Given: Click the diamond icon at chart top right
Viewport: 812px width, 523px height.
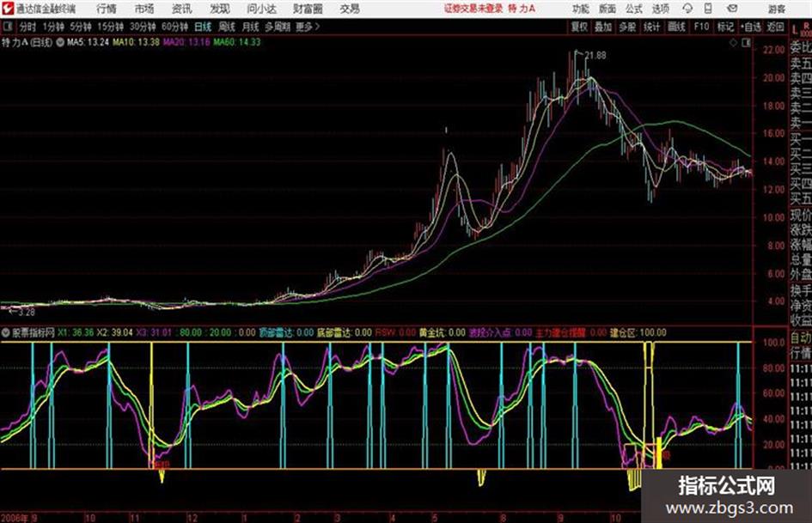Looking at the screenshot, I should [733, 43].
